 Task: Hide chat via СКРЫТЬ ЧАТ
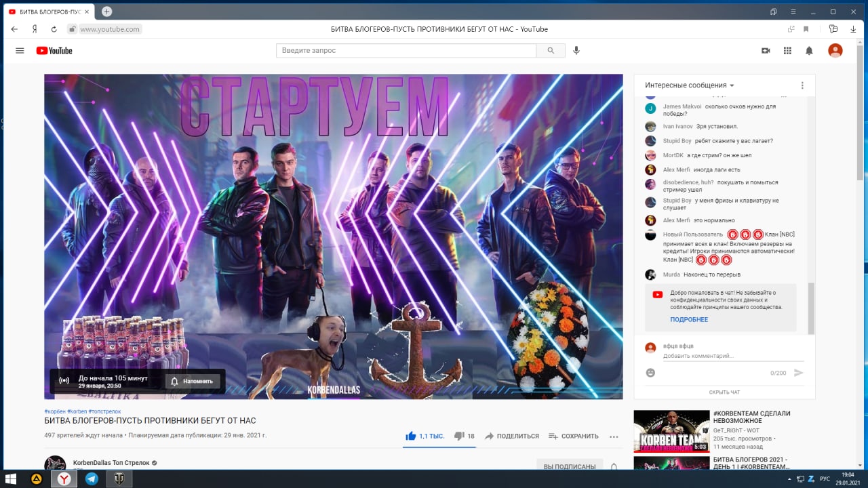coord(724,392)
